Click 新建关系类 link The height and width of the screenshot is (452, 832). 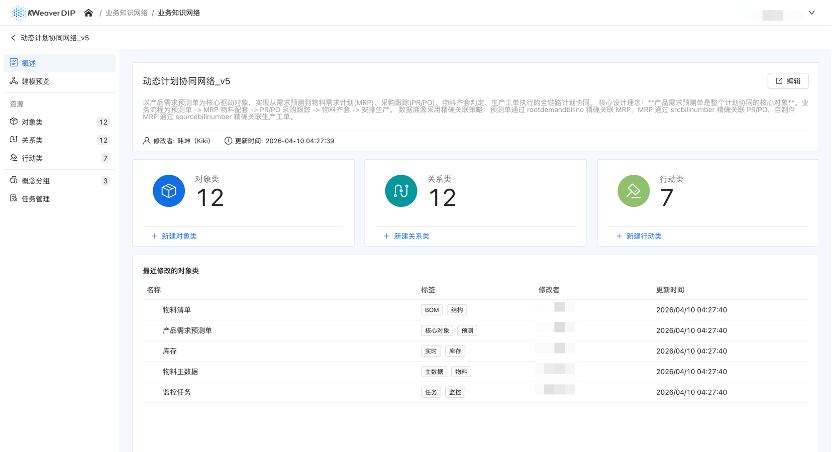coord(406,236)
